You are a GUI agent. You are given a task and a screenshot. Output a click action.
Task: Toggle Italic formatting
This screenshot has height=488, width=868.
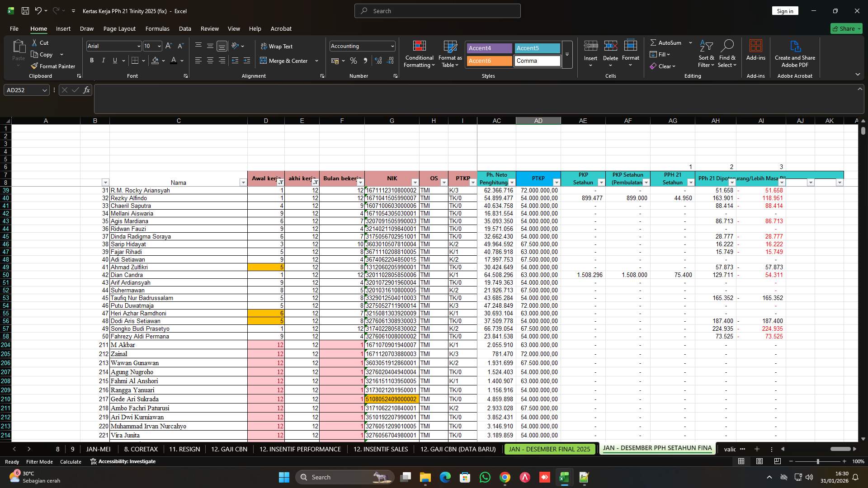[x=103, y=60]
